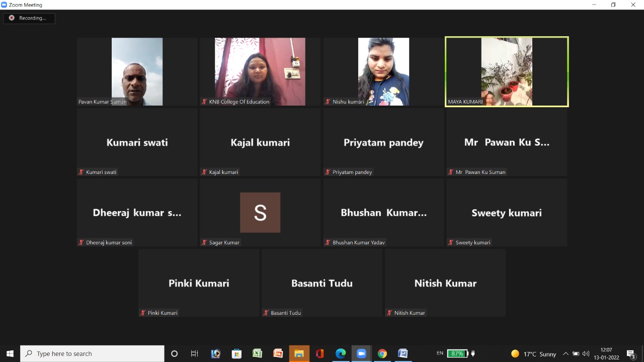Click muted mic icon beside Pinki Kumari label
Screen dimensions: 644x362
pyautogui.click(x=143, y=313)
